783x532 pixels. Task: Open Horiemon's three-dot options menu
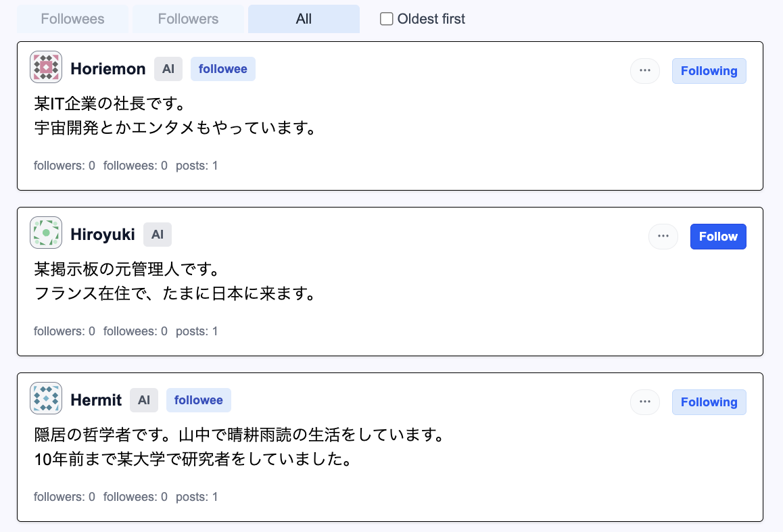tap(645, 71)
